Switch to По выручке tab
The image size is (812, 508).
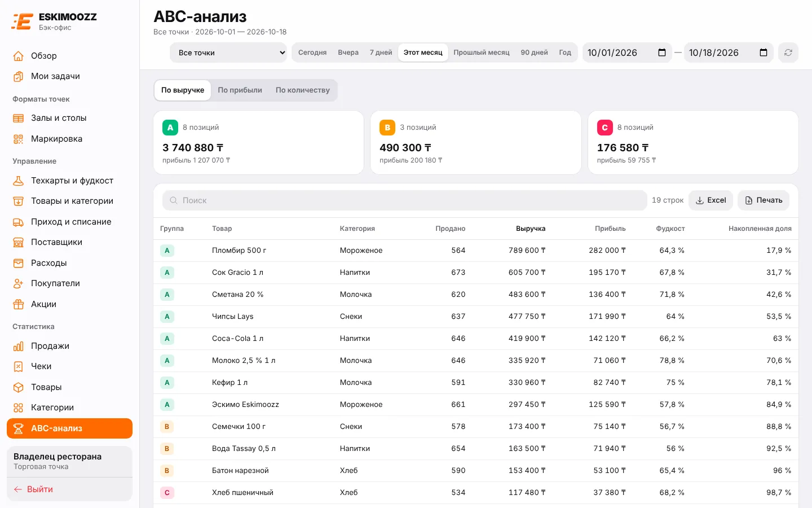[x=183, y=90]
